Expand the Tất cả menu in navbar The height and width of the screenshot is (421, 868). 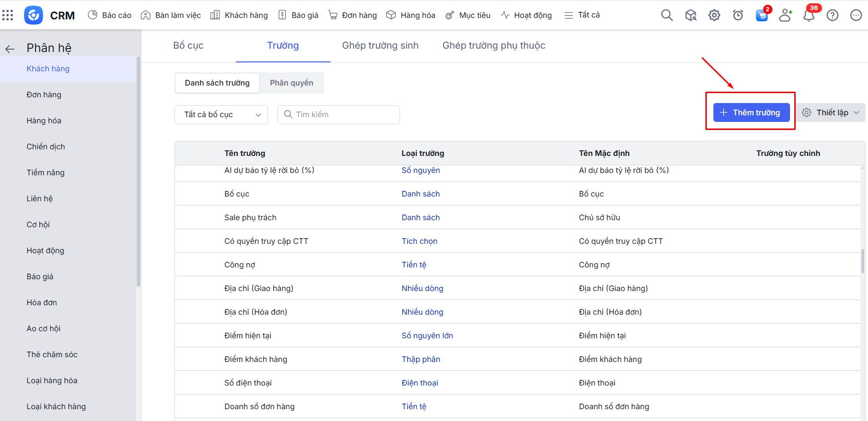pos(582,15)
